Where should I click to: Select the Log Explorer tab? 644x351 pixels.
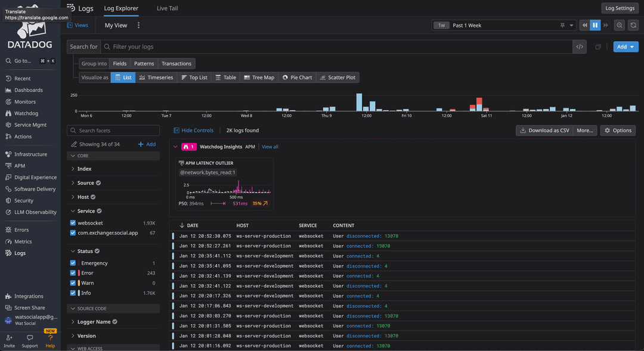121,8
